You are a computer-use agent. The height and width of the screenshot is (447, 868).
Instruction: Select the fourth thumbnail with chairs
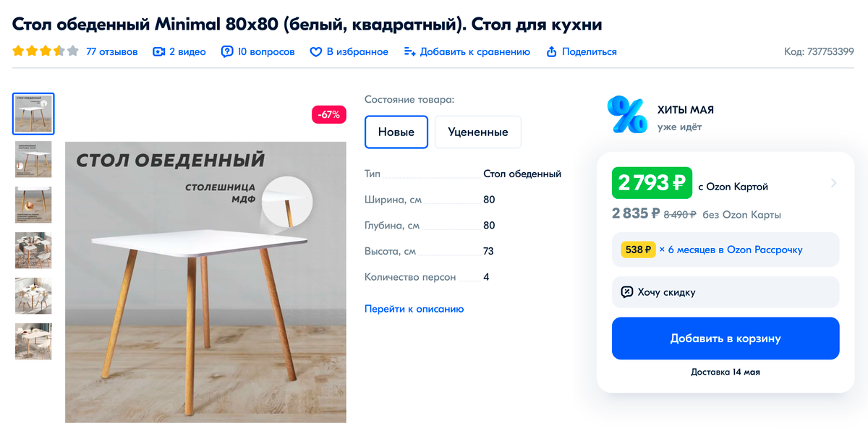33,250
